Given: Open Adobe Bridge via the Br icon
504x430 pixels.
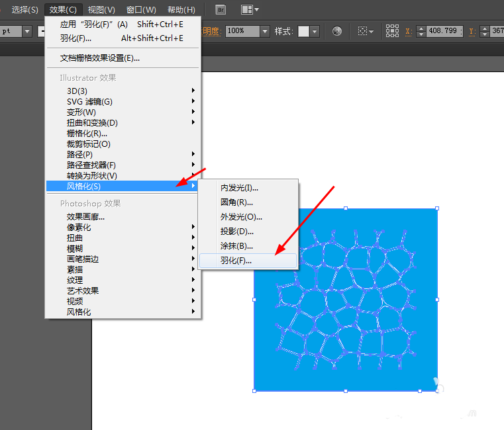Looking at the screenshot, I should point(221,9).
